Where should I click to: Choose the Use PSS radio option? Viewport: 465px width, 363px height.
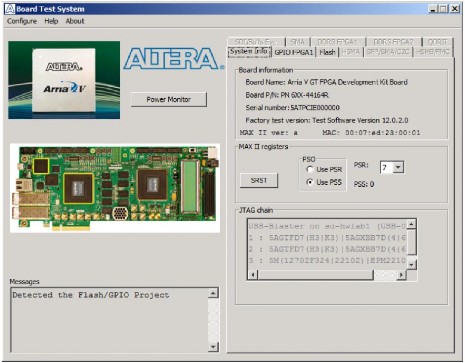click(x=324, y=182)
